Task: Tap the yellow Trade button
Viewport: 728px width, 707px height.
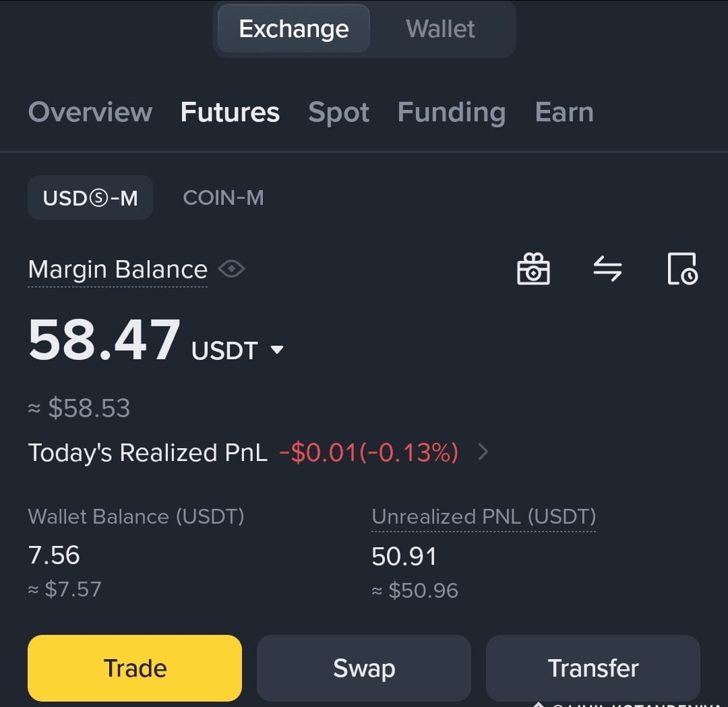Action: pos(135,668)
